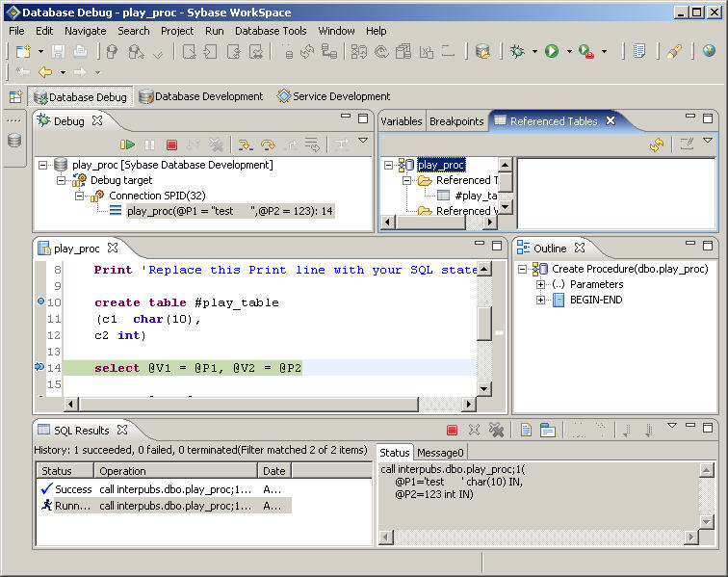
Task: Click the Print toolbar icon
Action: point(80,51)
